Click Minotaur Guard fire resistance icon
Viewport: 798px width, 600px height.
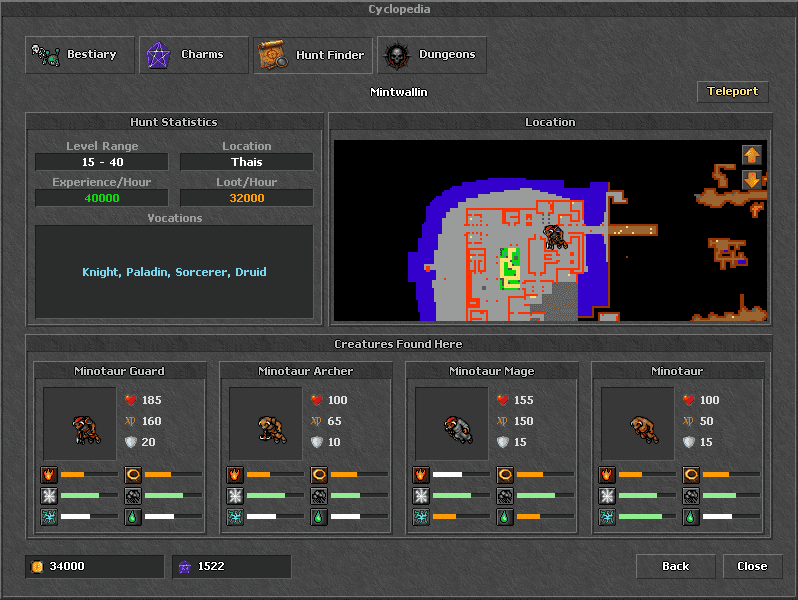coord(49,475)
